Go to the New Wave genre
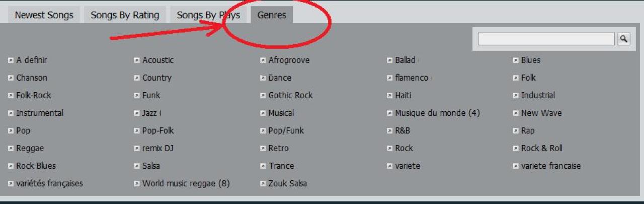 (541, 113)
